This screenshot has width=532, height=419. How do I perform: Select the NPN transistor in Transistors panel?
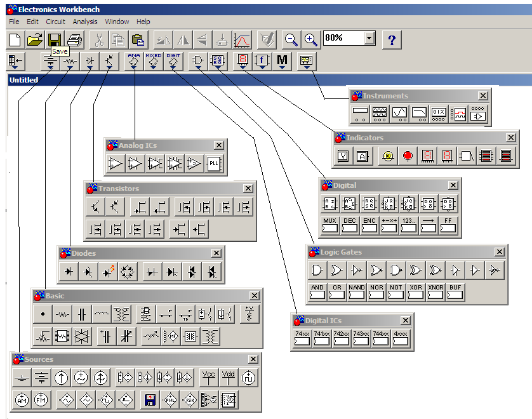coord(95,206)
